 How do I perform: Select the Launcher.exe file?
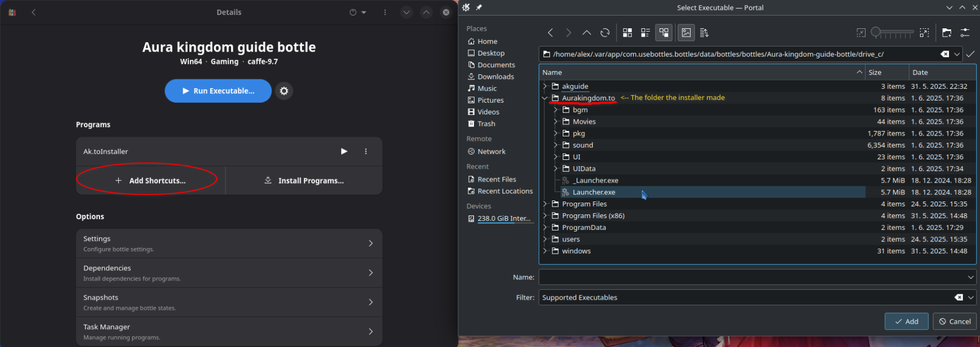click(x=594, y=192)
